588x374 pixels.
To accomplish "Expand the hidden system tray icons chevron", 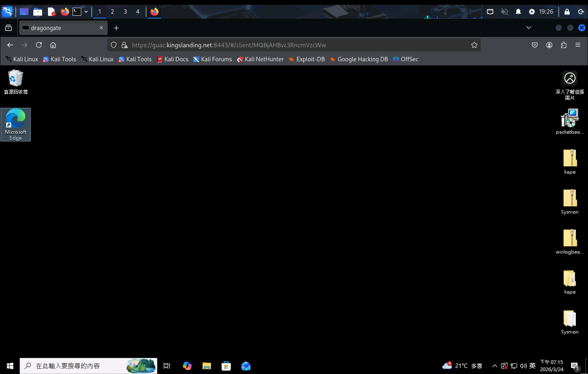I will pos(494,366).
